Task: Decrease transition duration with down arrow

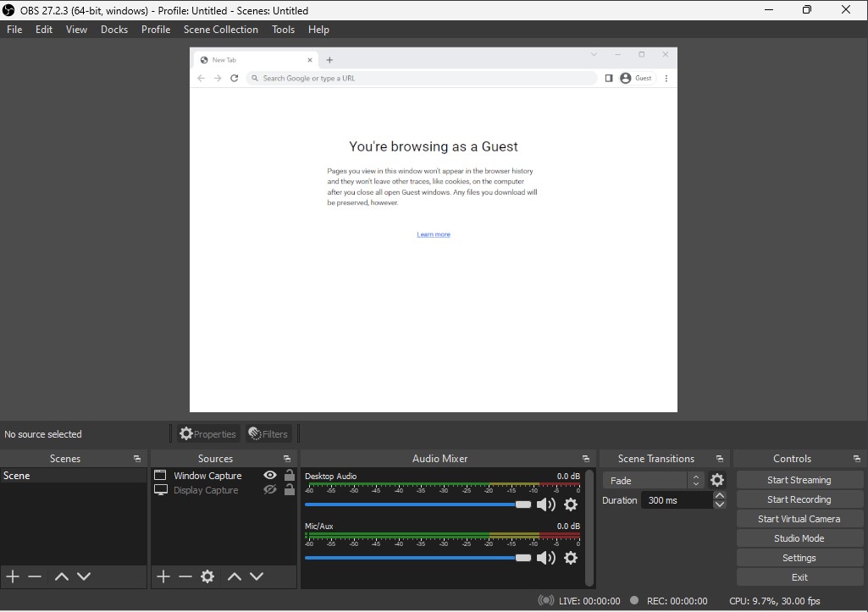Action: [720, 504]
